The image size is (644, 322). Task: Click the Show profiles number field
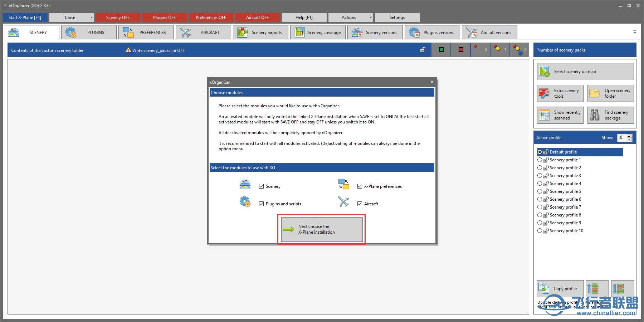coord(622,138)
